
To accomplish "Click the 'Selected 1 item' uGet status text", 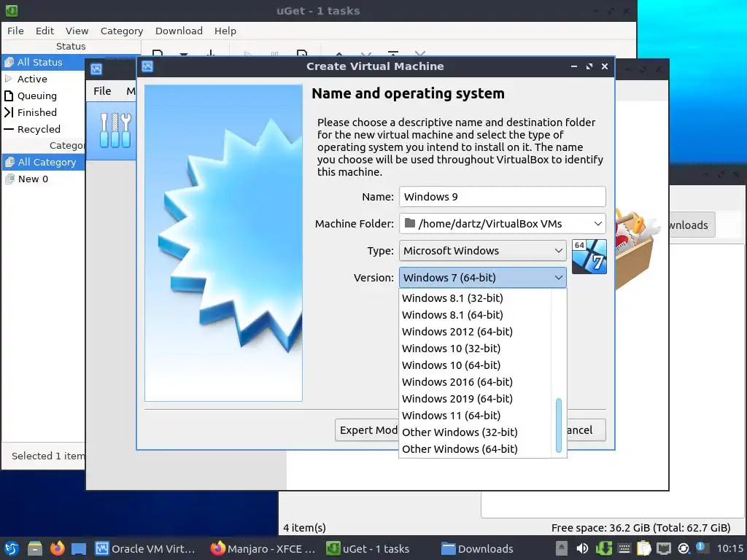I will pos(48,456).
